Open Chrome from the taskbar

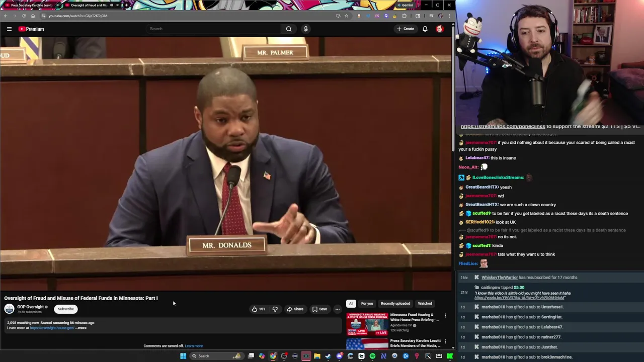tap(273, 356)
